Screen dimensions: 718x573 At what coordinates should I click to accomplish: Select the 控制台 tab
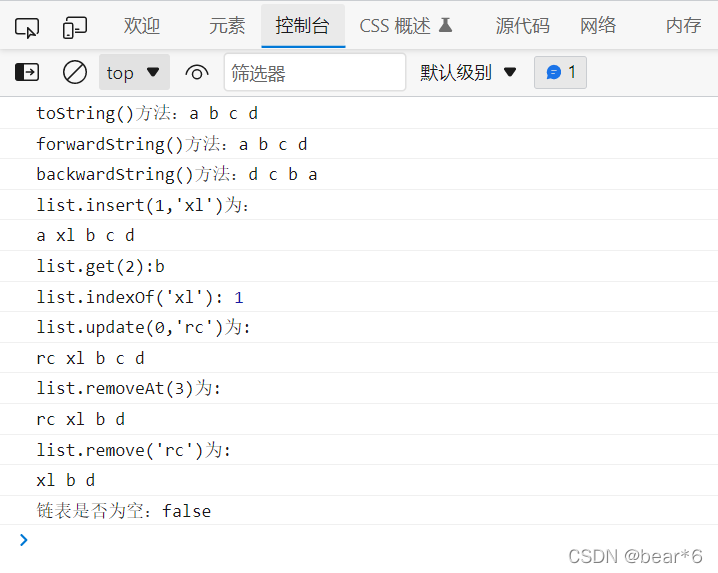click(x=303, y=26)
